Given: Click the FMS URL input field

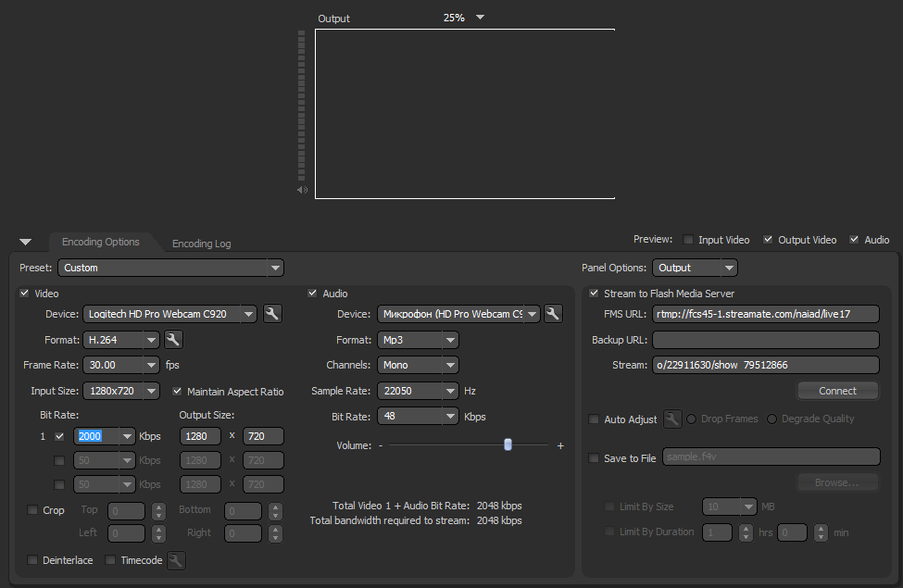Looking at the screenshot, I should pos(765,314).
